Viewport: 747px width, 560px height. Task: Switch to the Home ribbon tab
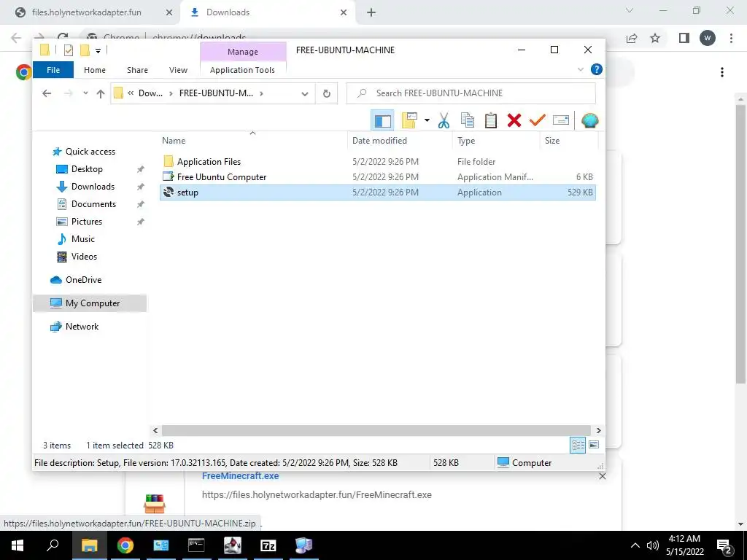tap(95, 70)
